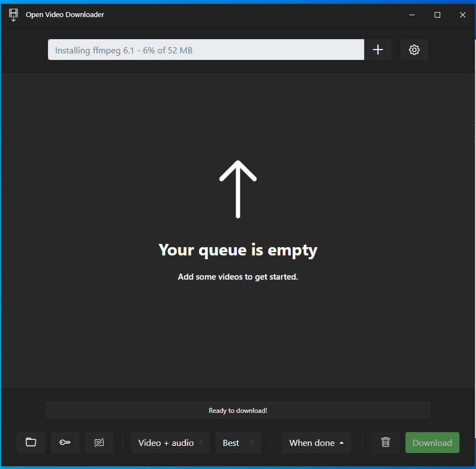Start downloading with the Download button
This screenshot has width=476, height=469.
[x=432, y=443]
